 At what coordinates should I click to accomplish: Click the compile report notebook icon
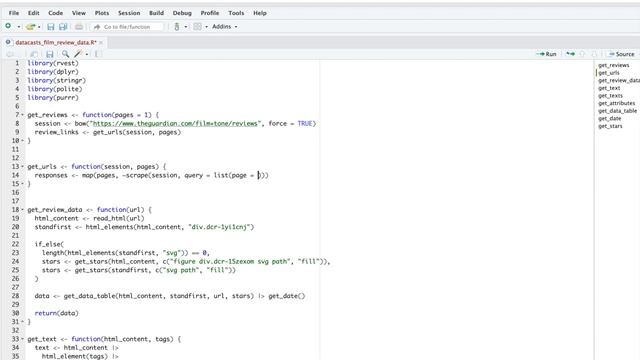[98, 54]
